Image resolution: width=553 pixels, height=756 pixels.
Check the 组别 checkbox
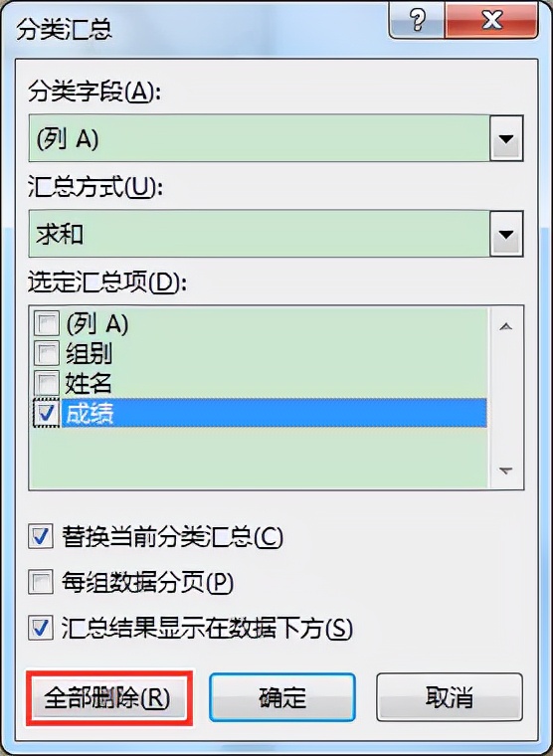[x=47, y=353]
